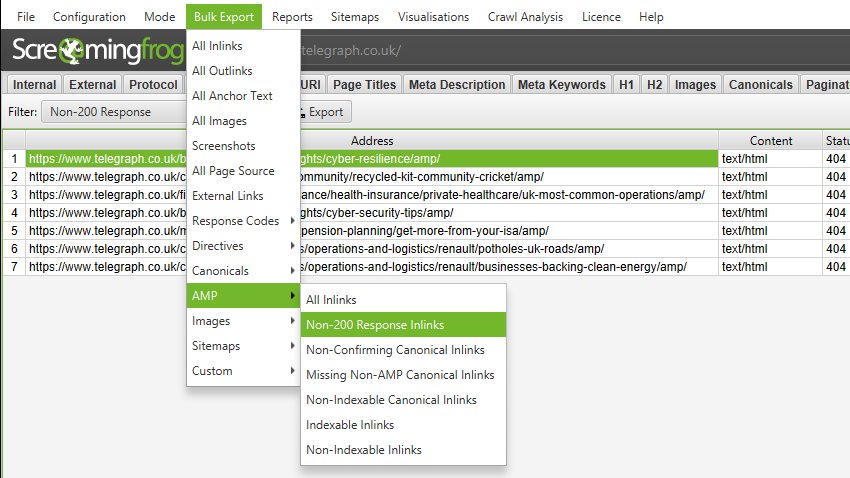Open the Help menu
Image resolution: width=850 pixels, height=478 pixels.
tap(651, 17)
